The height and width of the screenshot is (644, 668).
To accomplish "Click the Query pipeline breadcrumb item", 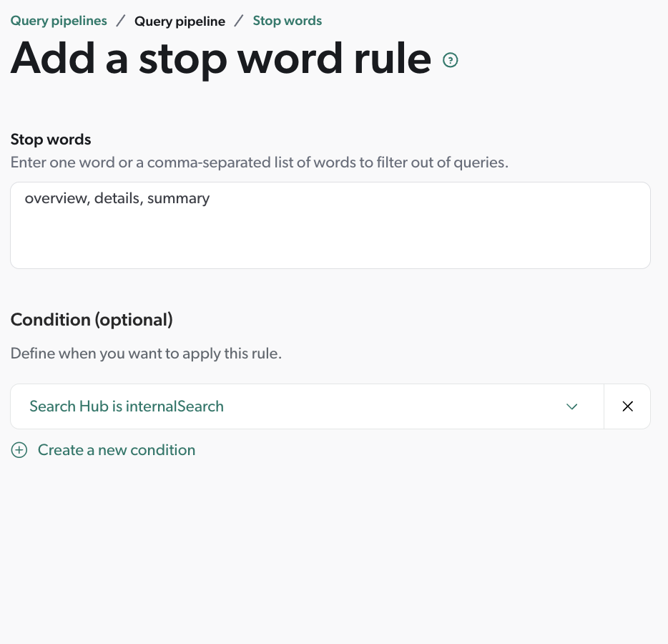I will pos(180,21).
